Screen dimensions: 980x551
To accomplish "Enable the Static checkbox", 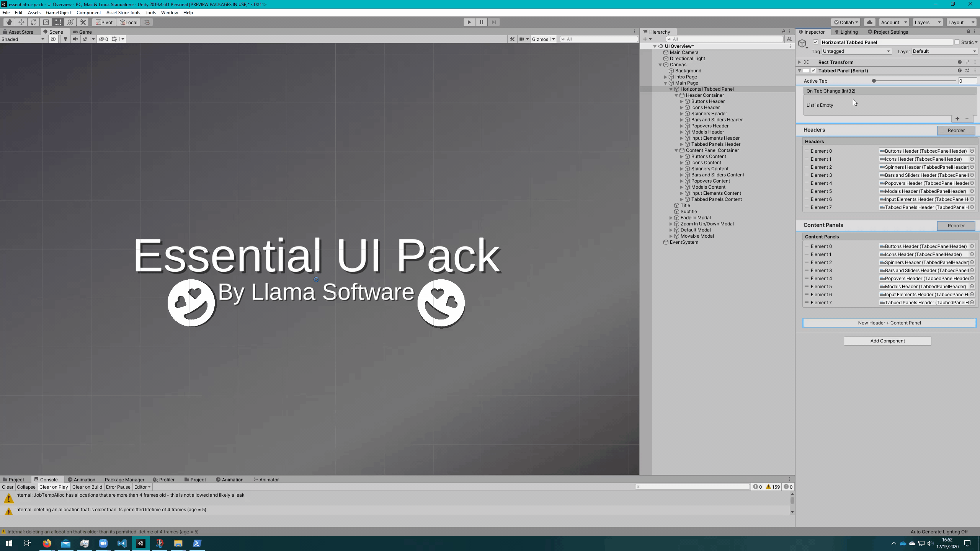I will [957, 42].
